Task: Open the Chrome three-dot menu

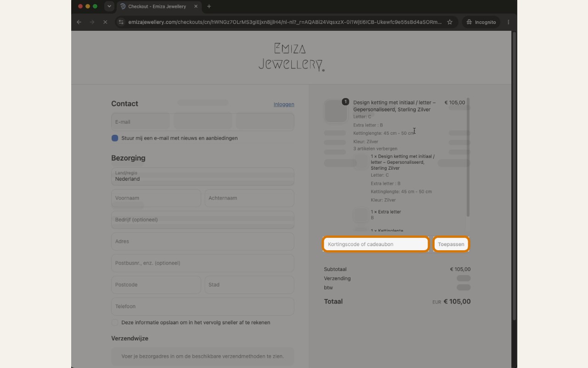Action: click(508, 22)
